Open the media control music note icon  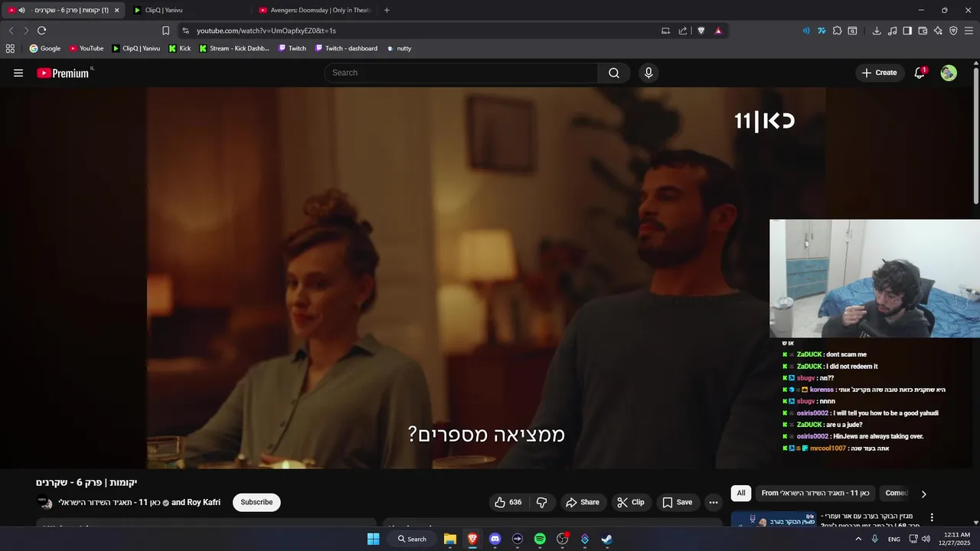[892, 31]
